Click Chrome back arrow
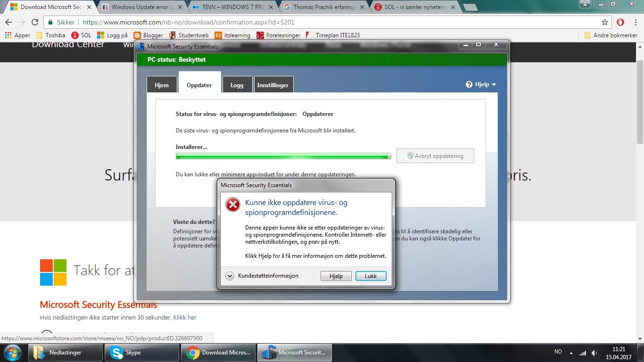 point(8,22)
